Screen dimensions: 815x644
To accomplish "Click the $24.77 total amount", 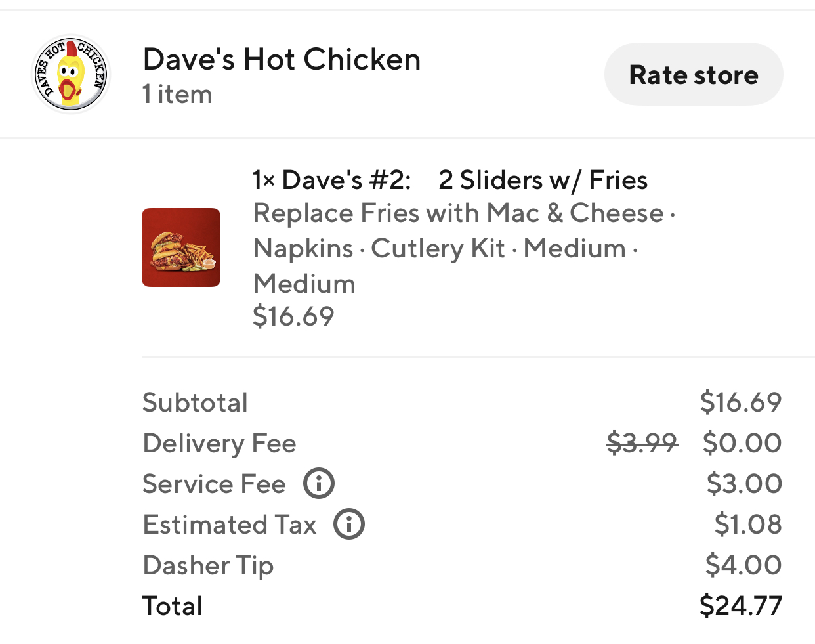I will click(x=741, y=606).
